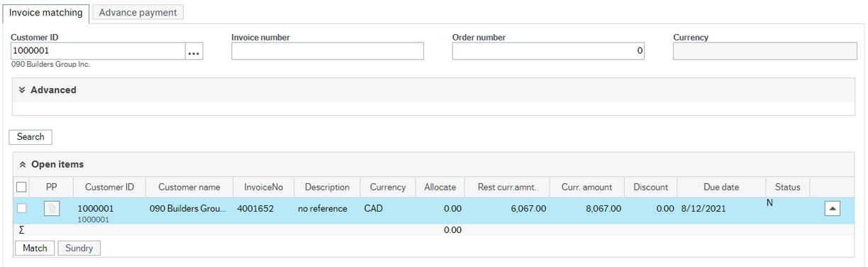Click the Status column header
The height and width of the screenshot is (267, 868).
[787, 187]
